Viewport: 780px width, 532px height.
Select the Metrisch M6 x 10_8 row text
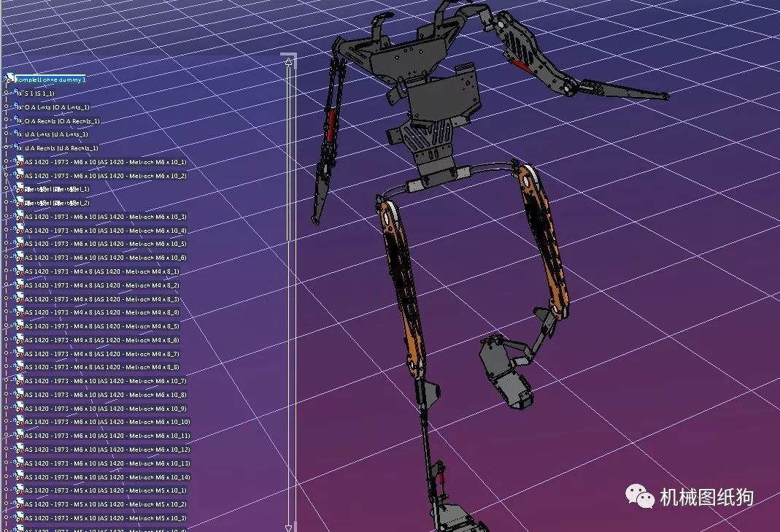106,395
